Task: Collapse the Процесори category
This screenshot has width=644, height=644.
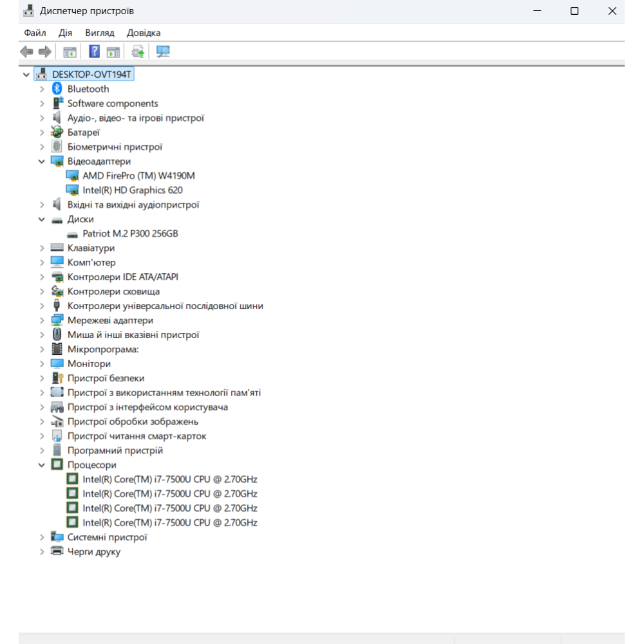Action: point(42,465)
